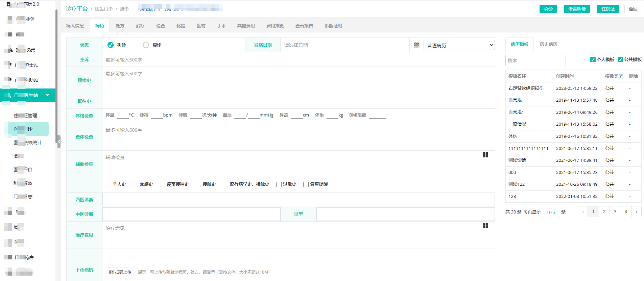Switch to 检查 tab

[x=160, y=26]
